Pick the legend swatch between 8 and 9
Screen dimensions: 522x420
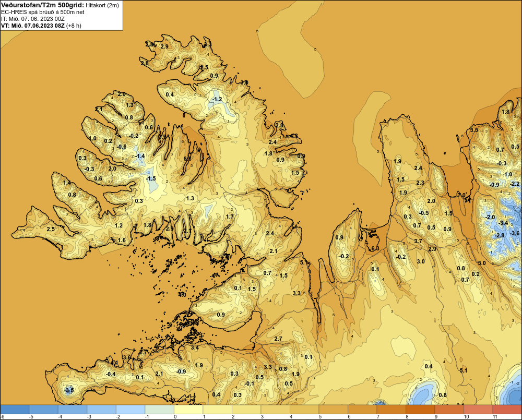[x=420, y=410]
